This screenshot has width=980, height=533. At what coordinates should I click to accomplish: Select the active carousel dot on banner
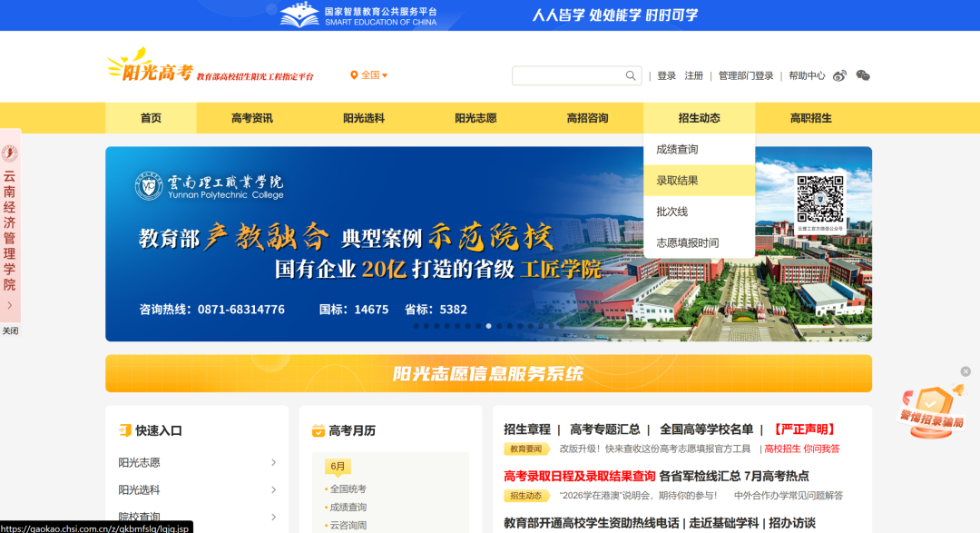pyautogui.click(x=489, y=326)
